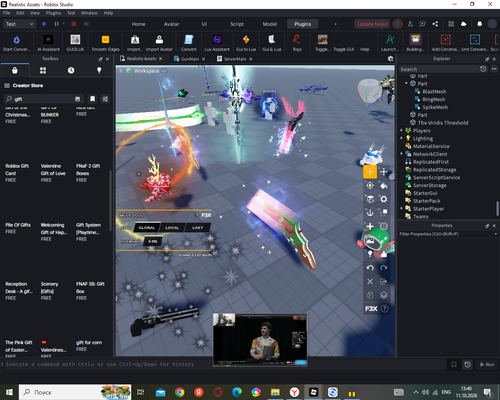Click the Toggle GUI plugin button
This screenshot has height=400, width=500.
click(x=343, y=49)
